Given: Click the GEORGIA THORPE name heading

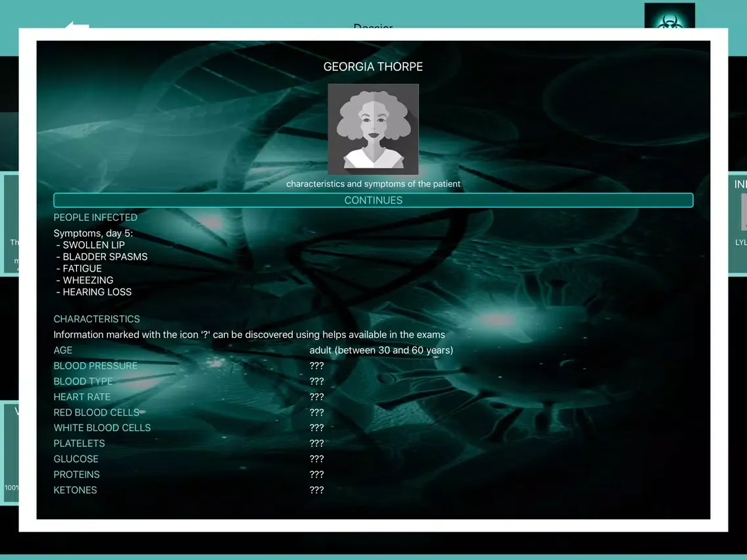Looking at the screenshot, I should click(373, 66).
